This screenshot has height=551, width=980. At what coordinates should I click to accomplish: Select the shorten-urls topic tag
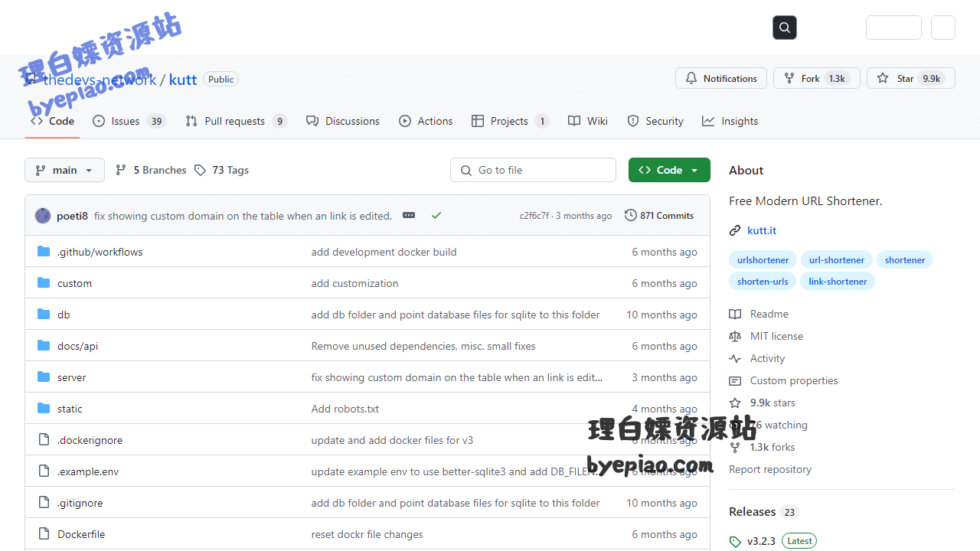pyautogui.click(x=763, y=282)
